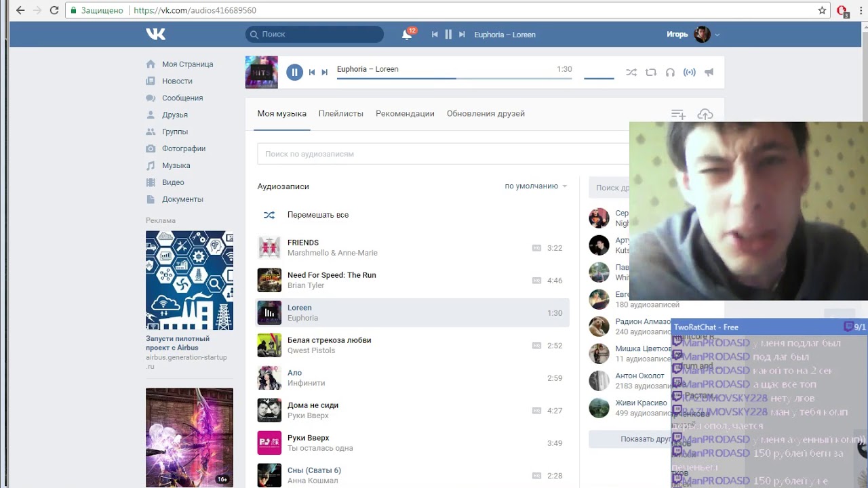Play Белая стрекоза любви track
Image resolution: width=868 pixels, height=488 pixels.
tap(412, 346)
